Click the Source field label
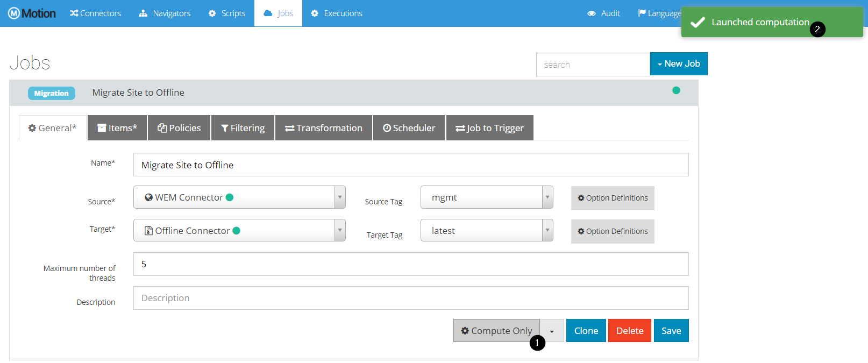Viewport: 868px width, 363px height. pyautogui.click(x=102, y=202)
